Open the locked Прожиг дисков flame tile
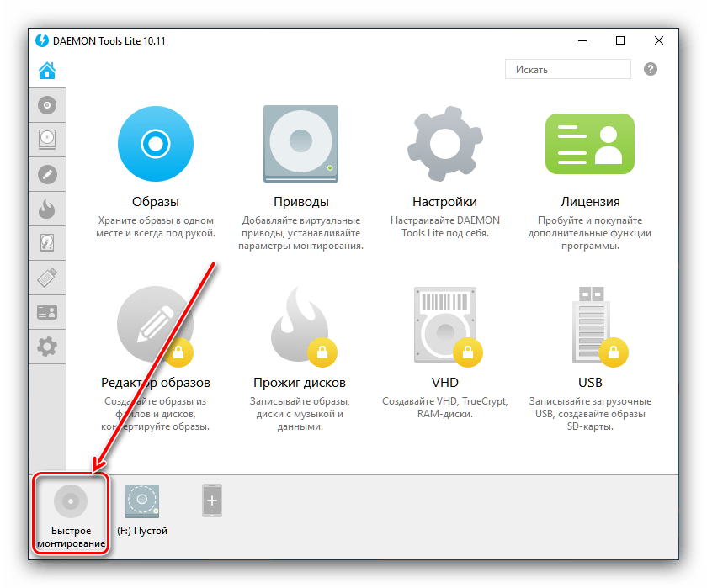 click(x=300, y=324)
